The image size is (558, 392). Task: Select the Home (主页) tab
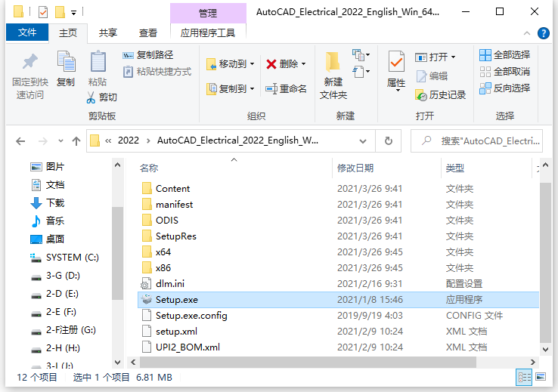(67, 33)
